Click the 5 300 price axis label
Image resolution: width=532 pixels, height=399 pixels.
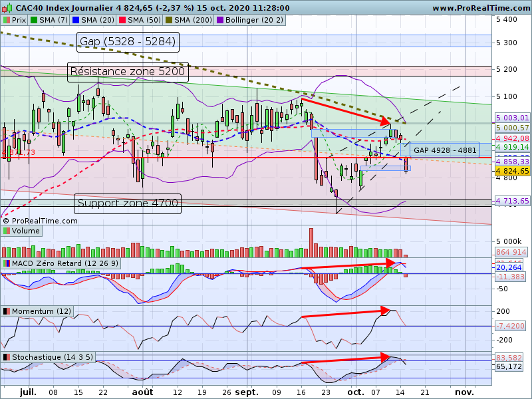pos(507,43)
